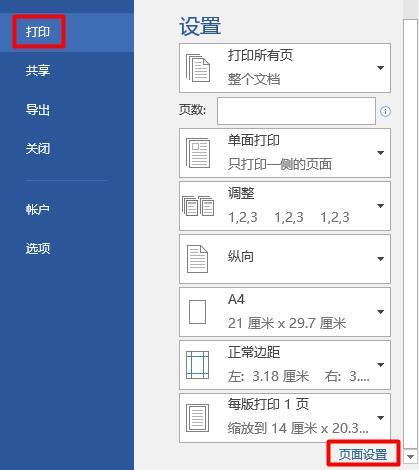Expand the 打印所有页 dropdown arrow
Screen dimensions: 419x470
coord(380,68)
